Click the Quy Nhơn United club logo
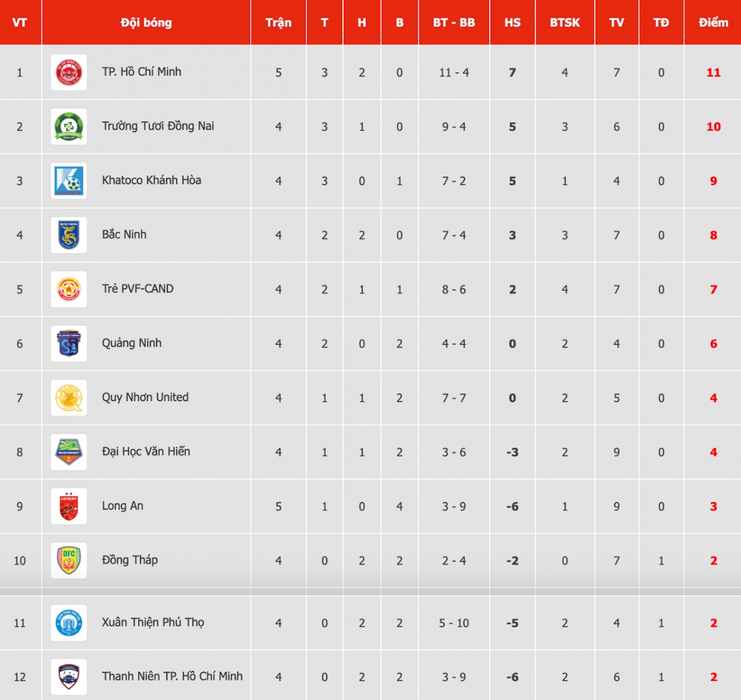This screenshot has height=700, width=741. [x=69, y=398]
